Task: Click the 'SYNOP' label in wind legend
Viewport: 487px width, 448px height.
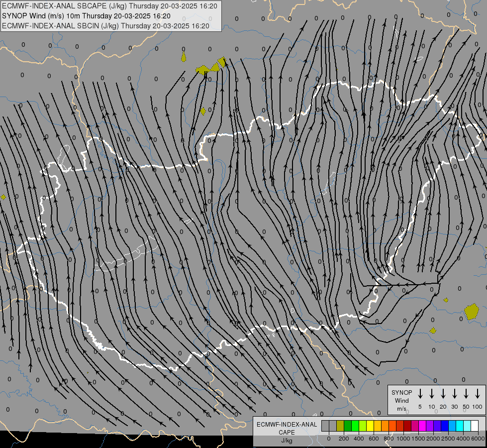Action: click(x=401, y=392)
